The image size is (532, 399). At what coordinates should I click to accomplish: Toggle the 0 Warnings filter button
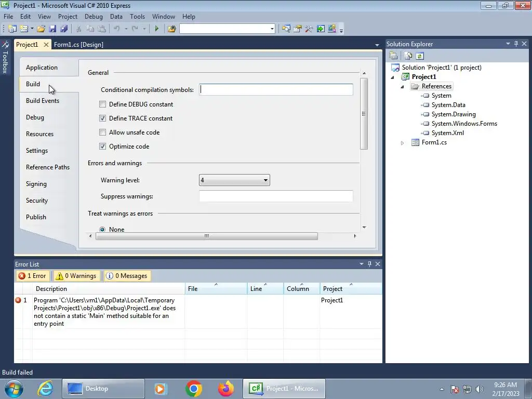(77, 276)
